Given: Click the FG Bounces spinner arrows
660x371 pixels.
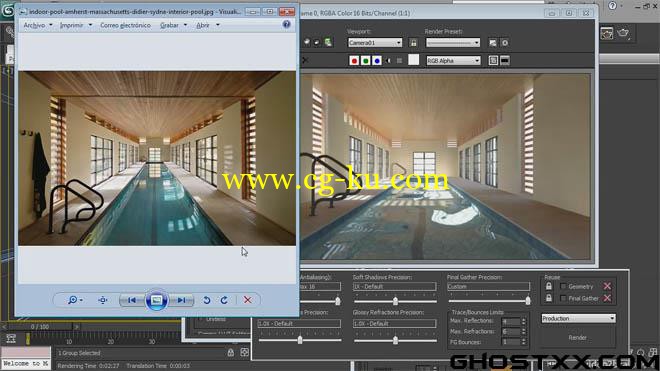Looking at the screenshot, I should (524, 342).
